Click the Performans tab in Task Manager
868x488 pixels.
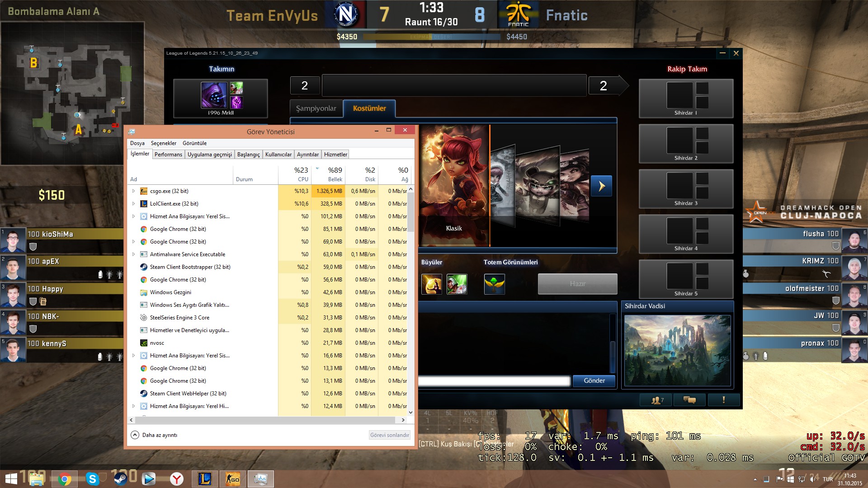coord(168,155)
